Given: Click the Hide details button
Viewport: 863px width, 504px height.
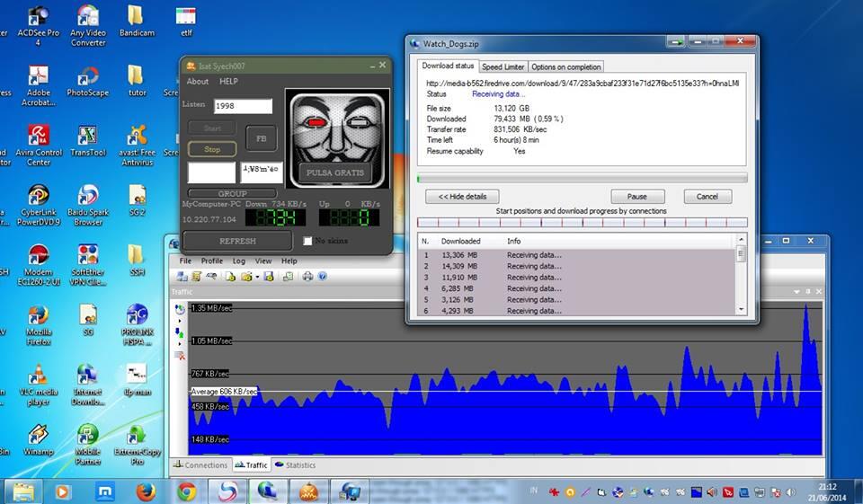Looking at the screenshot, I should click(462, 197).
